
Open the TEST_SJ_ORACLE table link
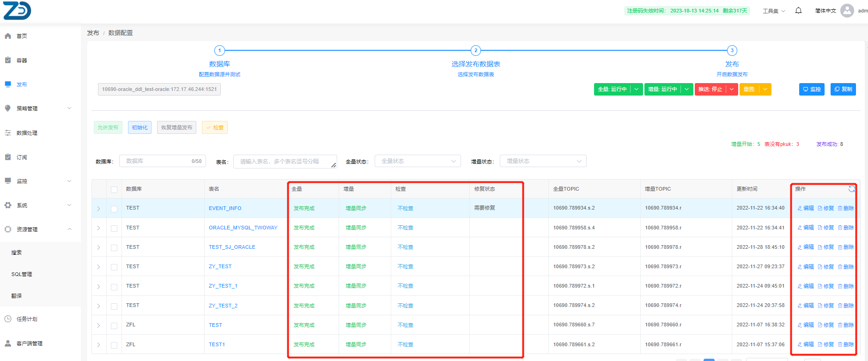coord(232,247)
